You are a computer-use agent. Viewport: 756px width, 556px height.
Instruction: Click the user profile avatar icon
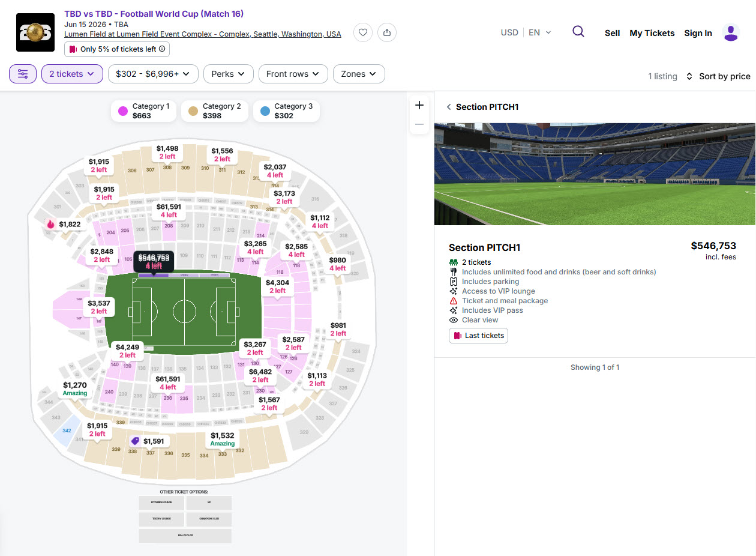731,32
